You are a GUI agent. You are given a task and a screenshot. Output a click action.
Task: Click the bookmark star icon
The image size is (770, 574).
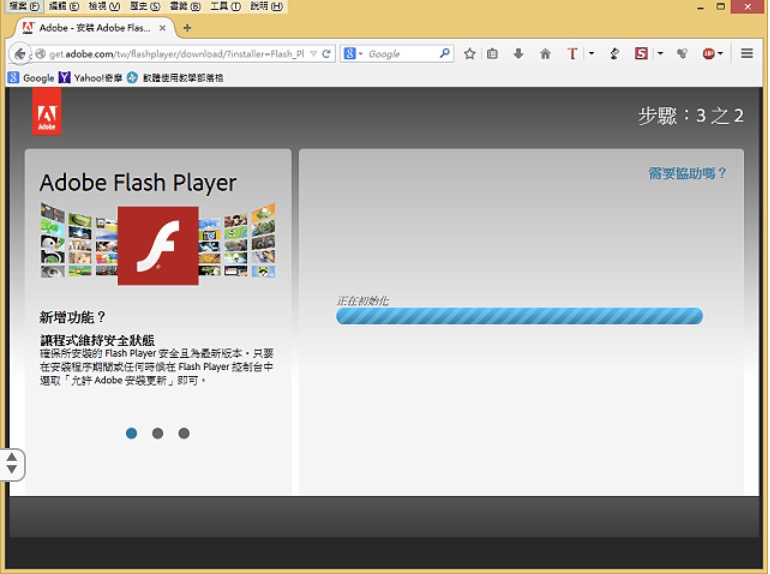pos(469,54)
